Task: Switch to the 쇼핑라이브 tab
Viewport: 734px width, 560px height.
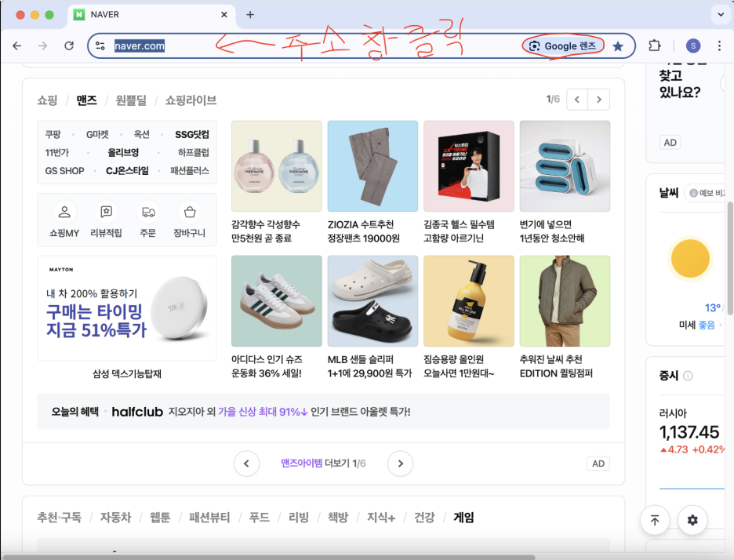Action: 191,100
